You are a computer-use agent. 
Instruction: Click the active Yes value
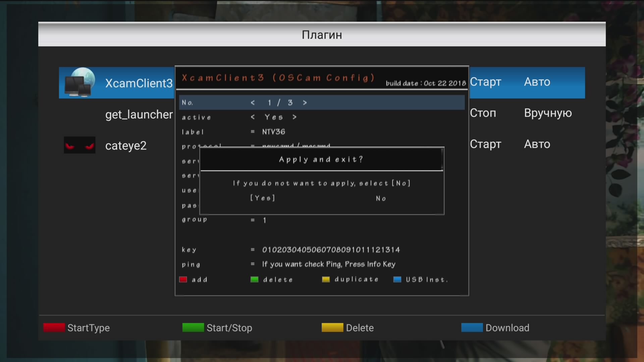point(274,117)
